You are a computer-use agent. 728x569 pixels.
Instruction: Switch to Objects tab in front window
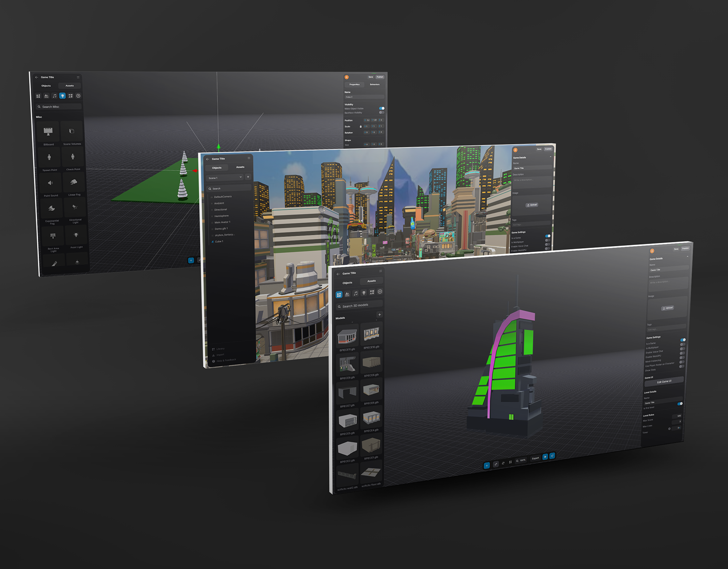point(347,283)
